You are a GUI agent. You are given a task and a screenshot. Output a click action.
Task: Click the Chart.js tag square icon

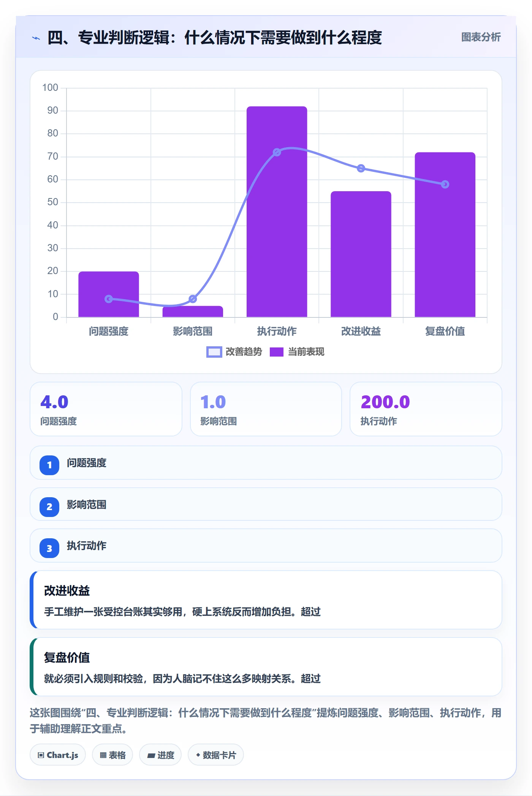(x=41, y=755)
